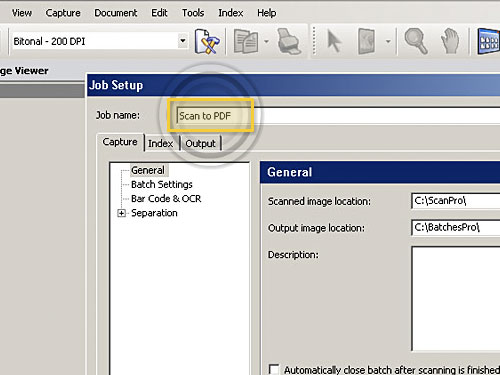Select Bar Code & OCR tree item
The image size is (500, 375).
[x=166, y=199]
